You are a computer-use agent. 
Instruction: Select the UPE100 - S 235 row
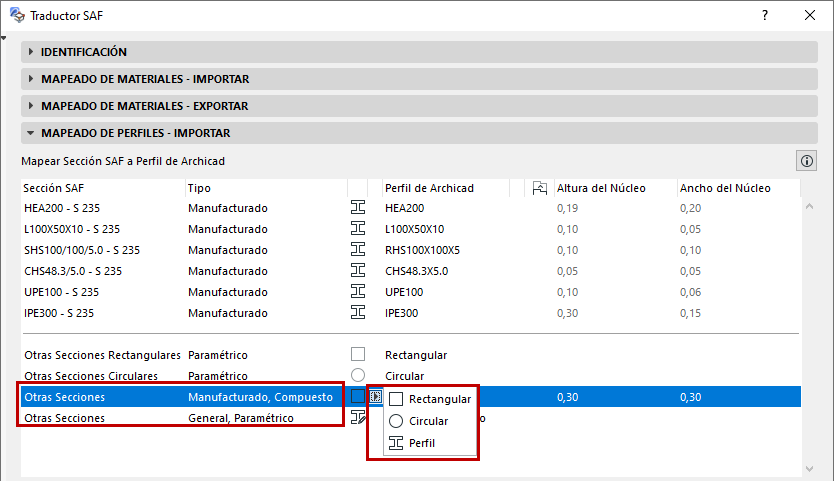point(411,292)
